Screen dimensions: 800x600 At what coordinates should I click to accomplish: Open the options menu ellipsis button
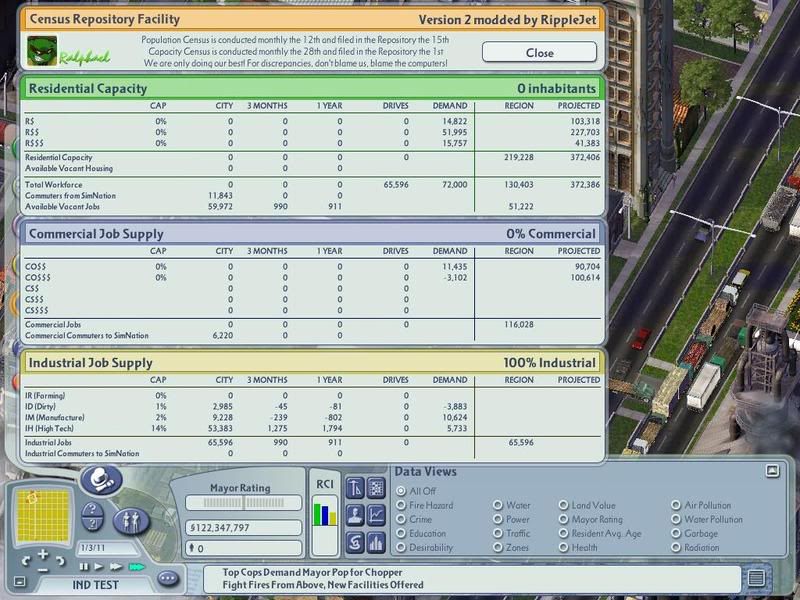point(168,579)
